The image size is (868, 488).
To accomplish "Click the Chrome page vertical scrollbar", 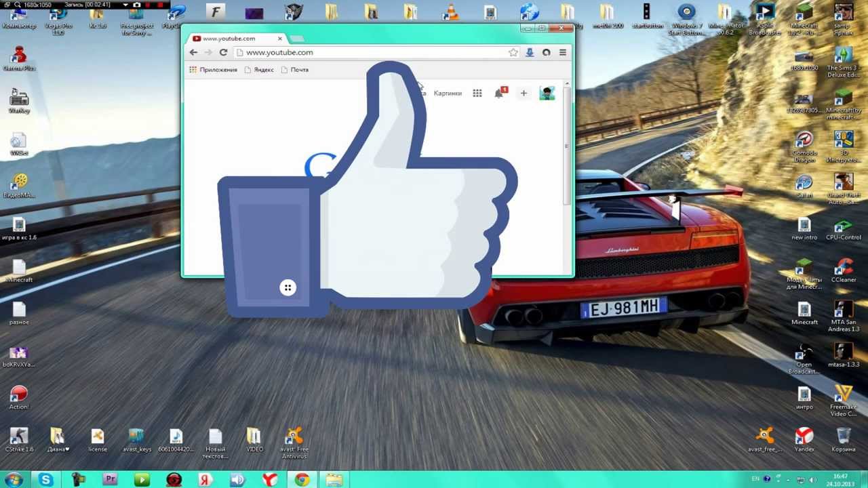I will click(x=567, y=145).
